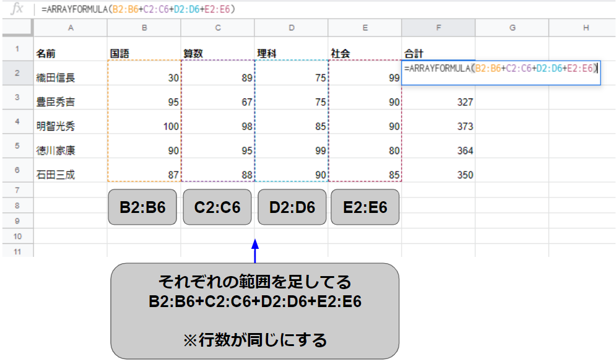Select column D header
616x364 pixels.
point(292,28)
